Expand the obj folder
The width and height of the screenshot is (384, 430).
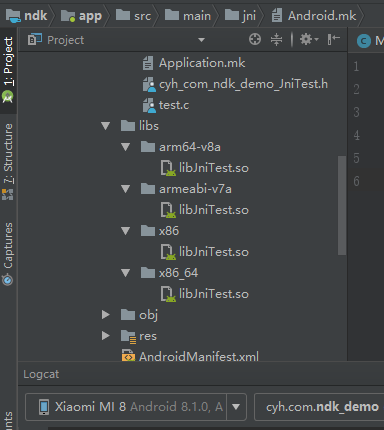coord(106,315)
